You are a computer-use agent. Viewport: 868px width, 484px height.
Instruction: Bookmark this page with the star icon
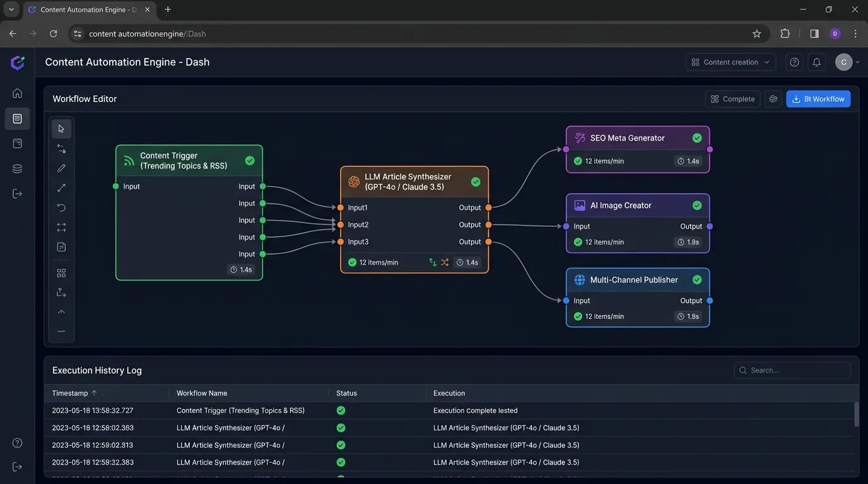coord(757,34)
